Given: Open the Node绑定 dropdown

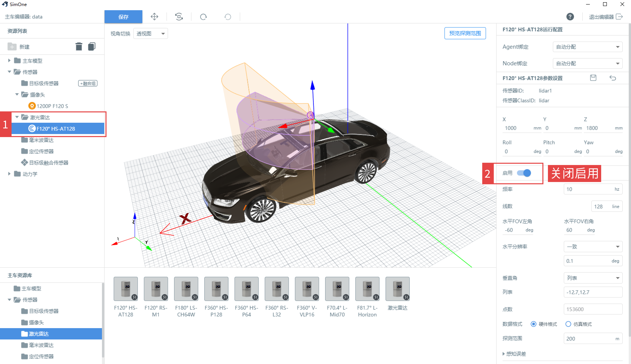Looking at the screenshot, I should (587, 63).
